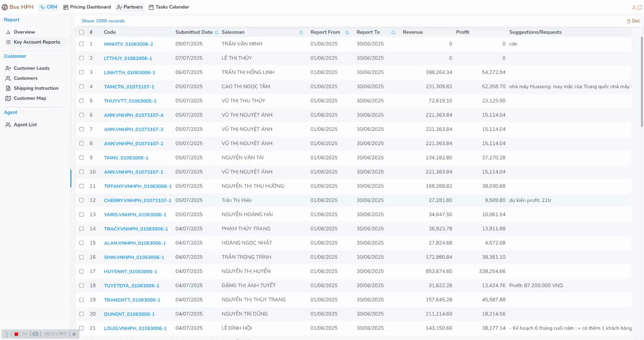Click the vertical scrollbar on the table
Viewport: 644px width, 340px height.
point(642,82)
